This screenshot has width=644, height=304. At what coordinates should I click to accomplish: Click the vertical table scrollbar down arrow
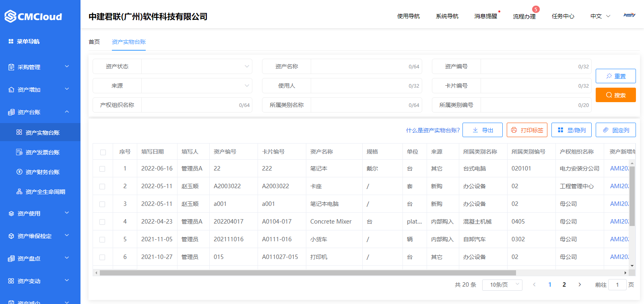tap(632, 266)
